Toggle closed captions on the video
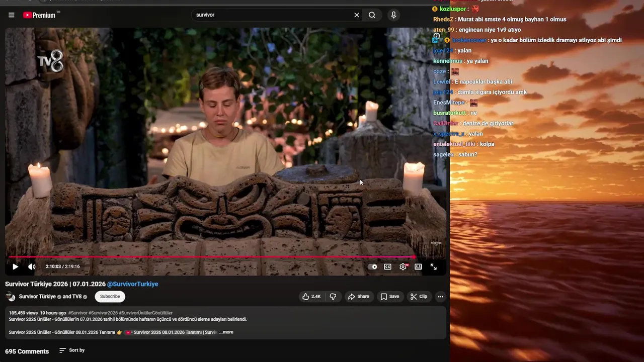 coord(387,267)
